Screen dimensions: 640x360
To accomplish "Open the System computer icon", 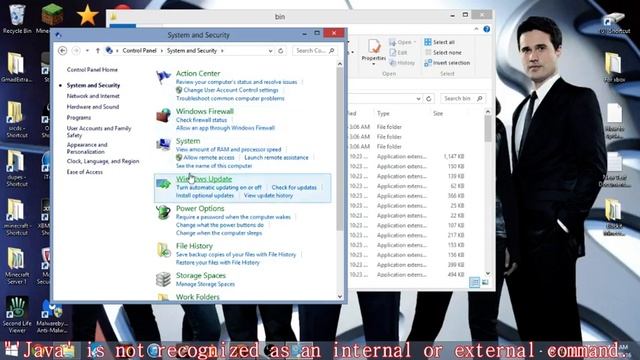I will click(163, 144).
